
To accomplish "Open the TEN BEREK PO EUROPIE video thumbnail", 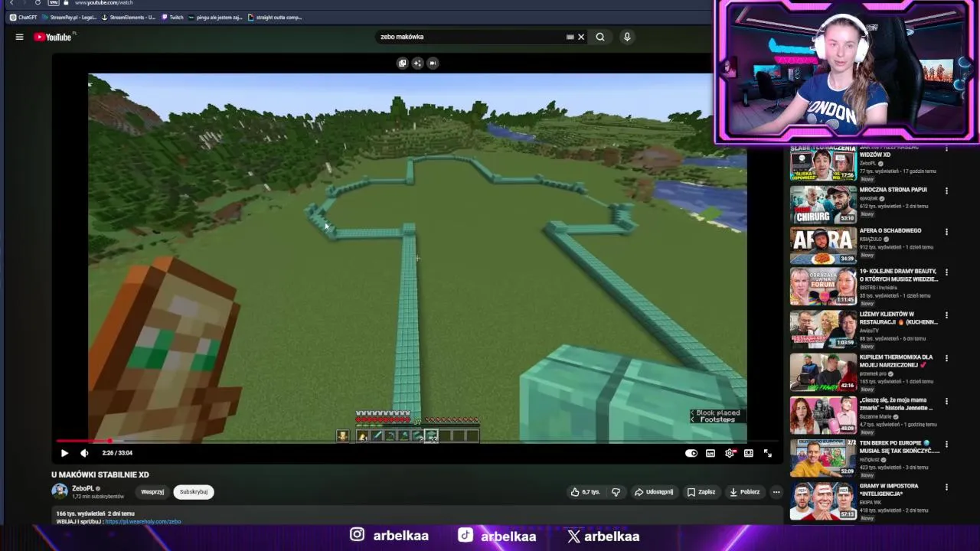I will point(823,458).
